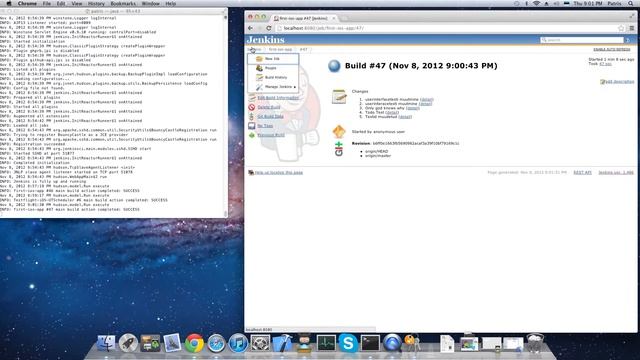The width and height of the screenshot is (640, 360).
Task: Click the #47 breadcrumb
Action: pos(303,49)
